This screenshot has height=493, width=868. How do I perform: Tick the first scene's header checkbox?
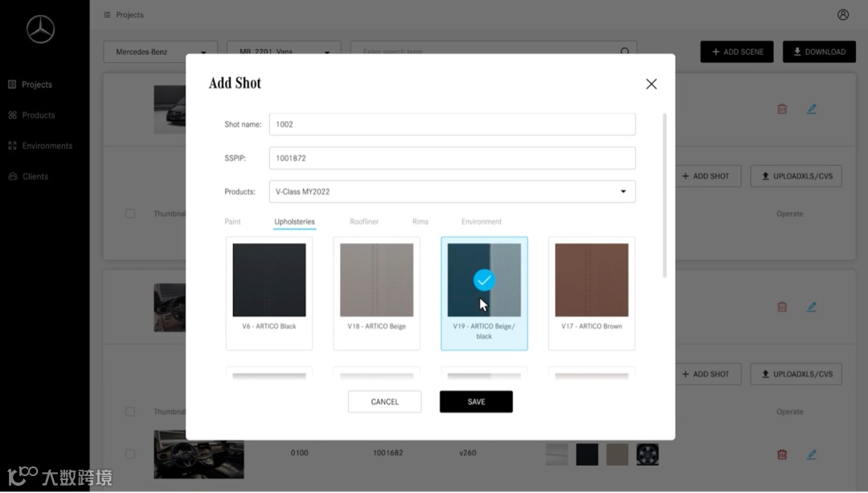(x=130, y=214)
